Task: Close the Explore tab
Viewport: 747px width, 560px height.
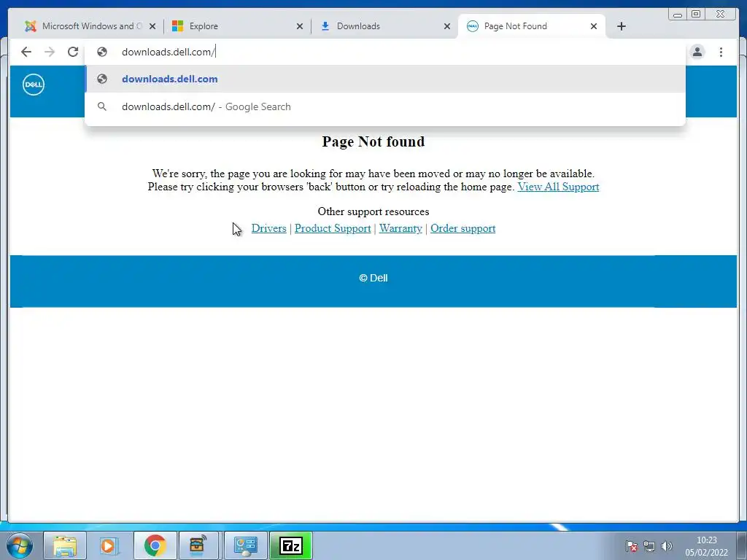Action: [300, 26]
